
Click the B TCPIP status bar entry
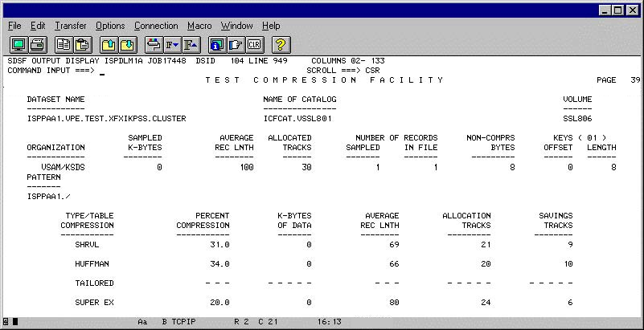click(181, 322)
